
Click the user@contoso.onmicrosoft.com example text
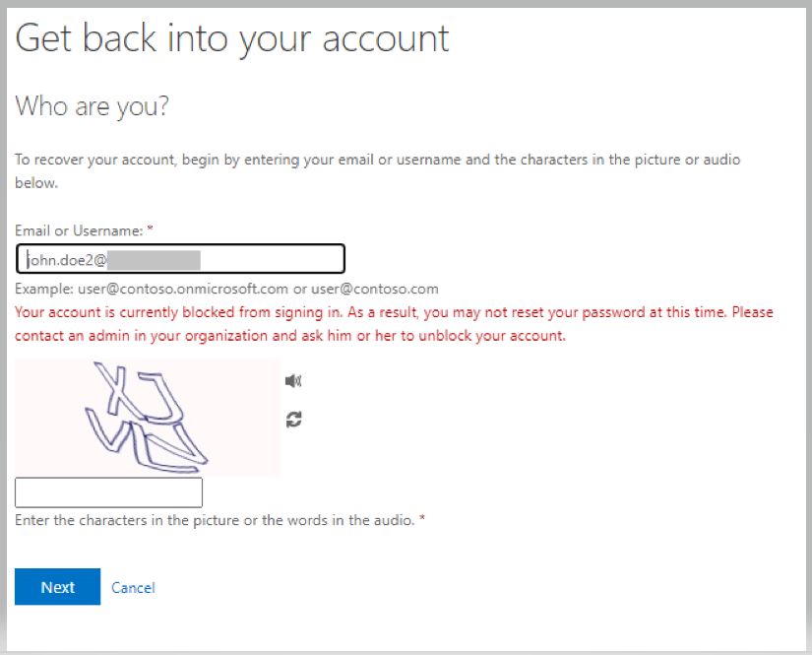(x=183, y=289)
